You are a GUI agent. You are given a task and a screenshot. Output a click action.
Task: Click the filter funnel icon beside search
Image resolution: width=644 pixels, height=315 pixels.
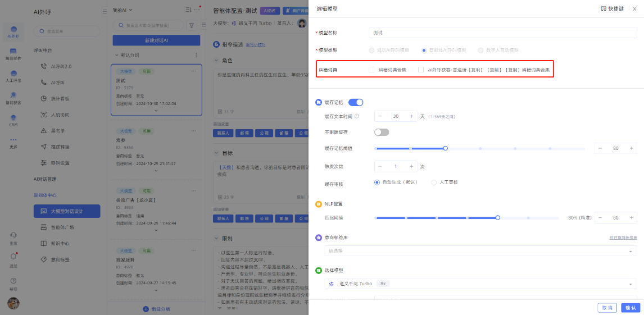pos(192,25)
